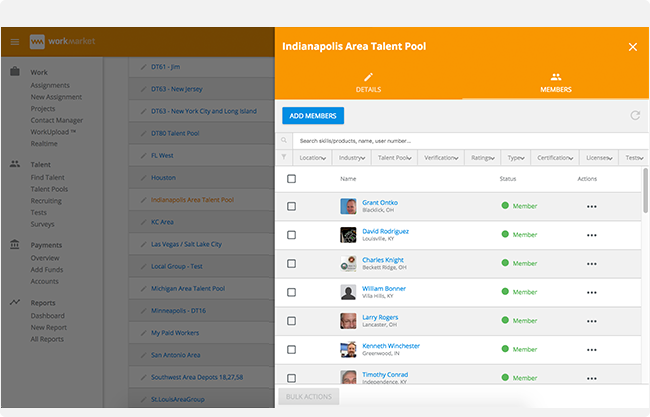The image size is (650, 417).
Task: Expand the Location filter dropdown
Action: [x=313, y=158]
